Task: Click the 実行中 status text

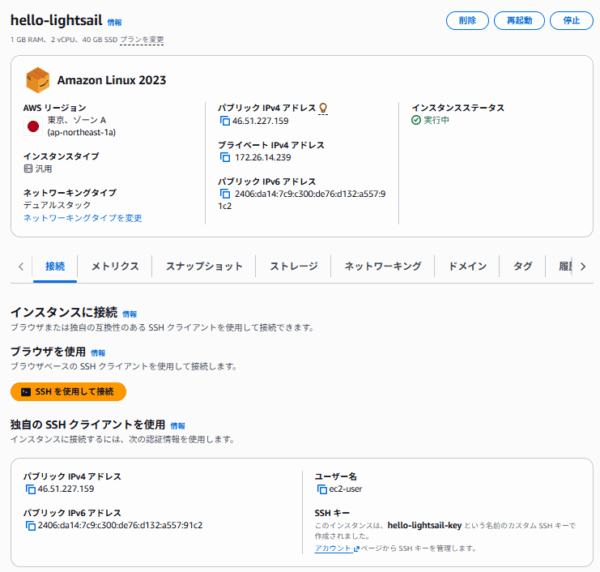Action: pyautogui.click(x=436, y=120)
